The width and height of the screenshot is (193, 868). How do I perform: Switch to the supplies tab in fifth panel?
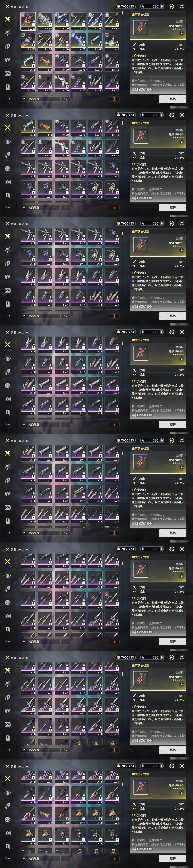7,507
